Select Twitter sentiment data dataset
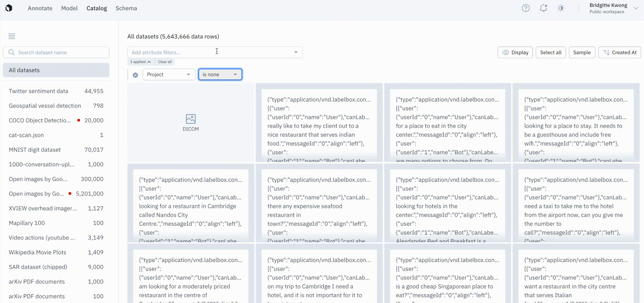This screenshot has width=644, height=303. point(56,91)
